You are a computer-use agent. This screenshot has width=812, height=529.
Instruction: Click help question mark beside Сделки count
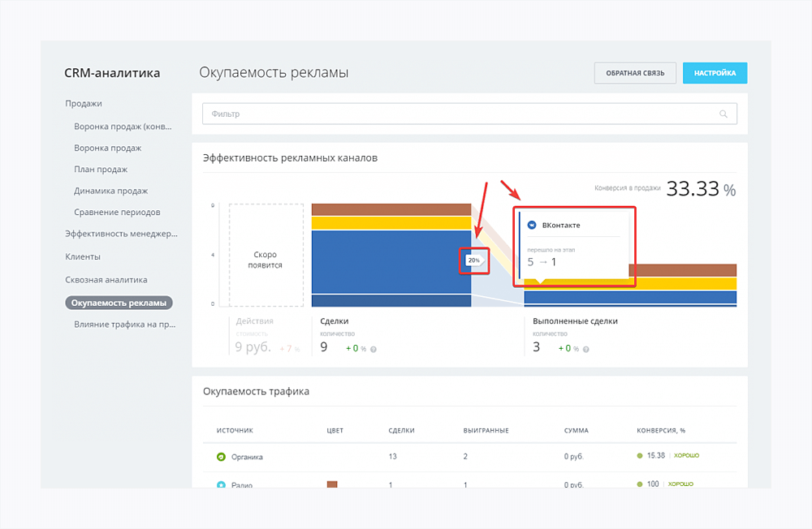coord(374,349)
